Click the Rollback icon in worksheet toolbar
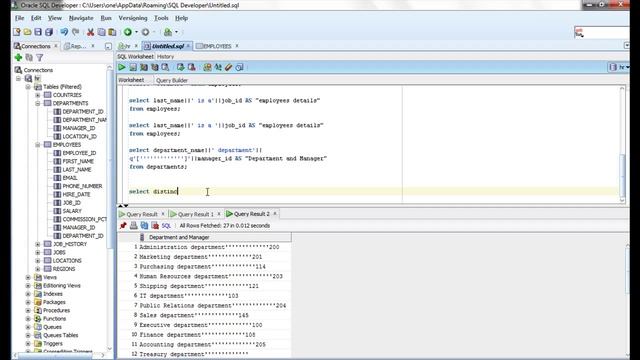This screenshot has height=360, width=640. pyautogui.click(x=191, y=67)
